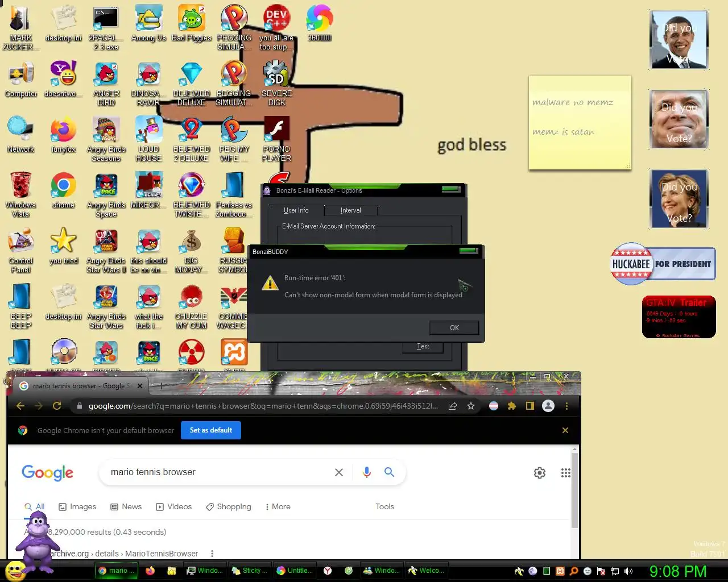Select User Info tab in Bonzi's E-Mail Reader
The width and height of the screenshot is (728, 582).
coord(296,210)
